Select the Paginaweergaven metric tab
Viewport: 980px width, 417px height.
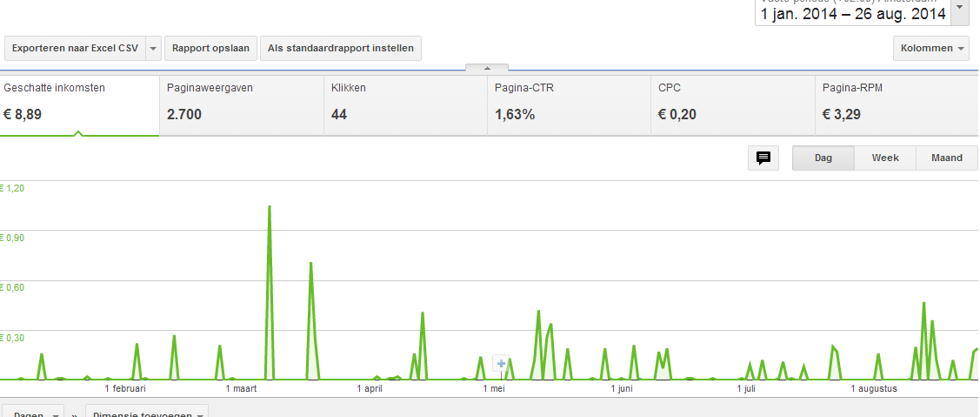242,105
